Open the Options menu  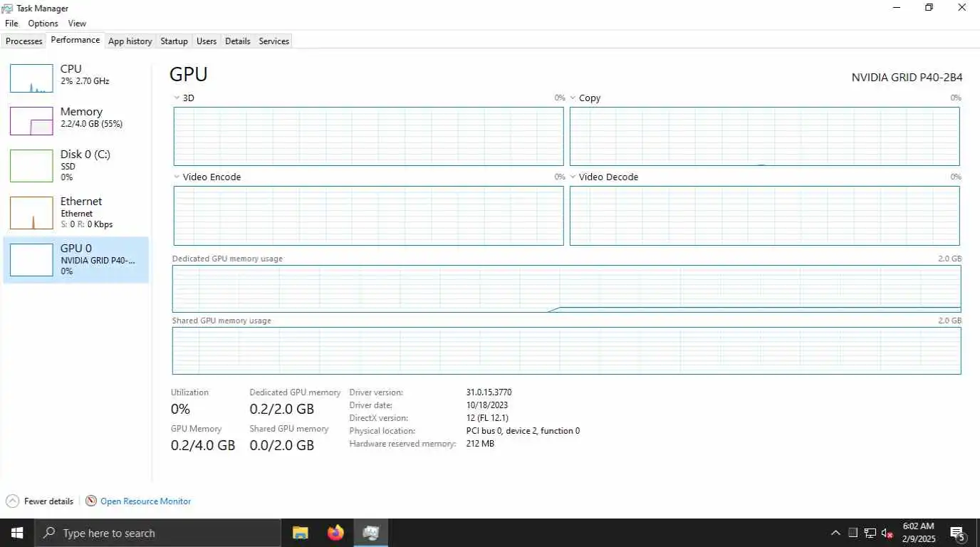[x=43, y=24]
